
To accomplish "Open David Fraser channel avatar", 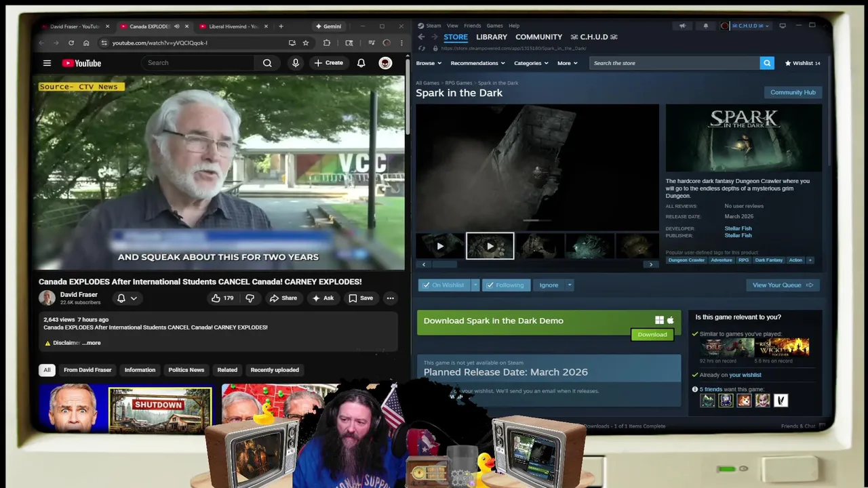I will 47,298.
